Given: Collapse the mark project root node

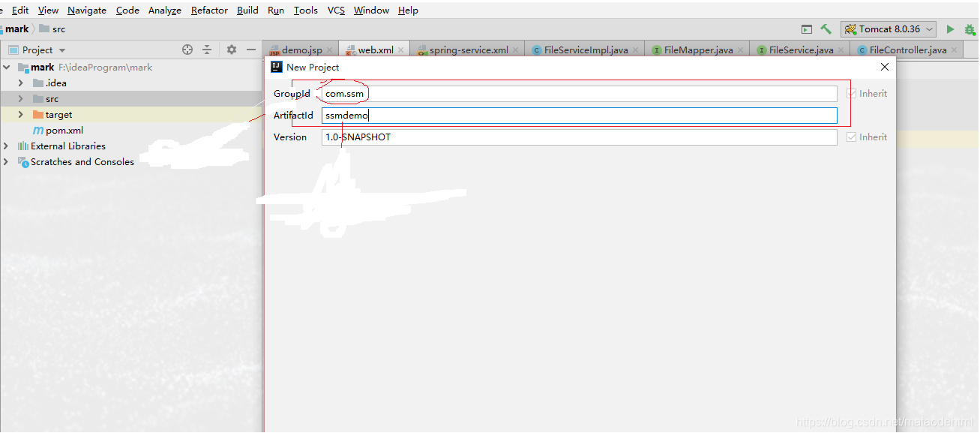Looking at the screenshot, I should click(7, 68).
